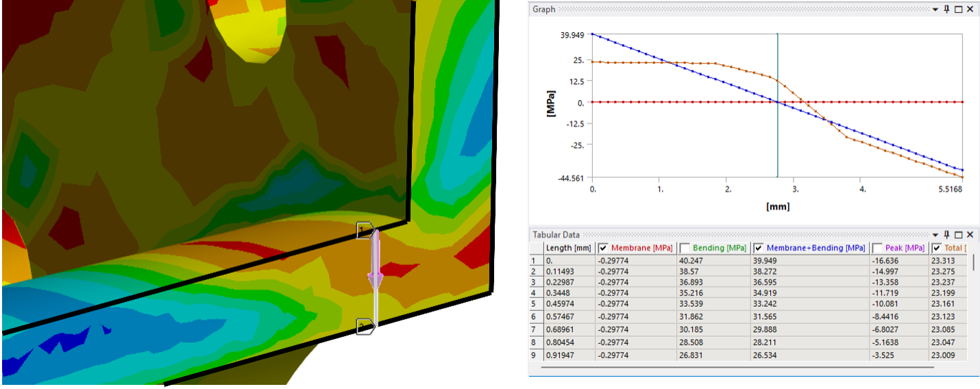This screenshot has height=389, width=980.
Task: Select Membrane cell -0.29774 in row 1
Action: pos(635,260)
